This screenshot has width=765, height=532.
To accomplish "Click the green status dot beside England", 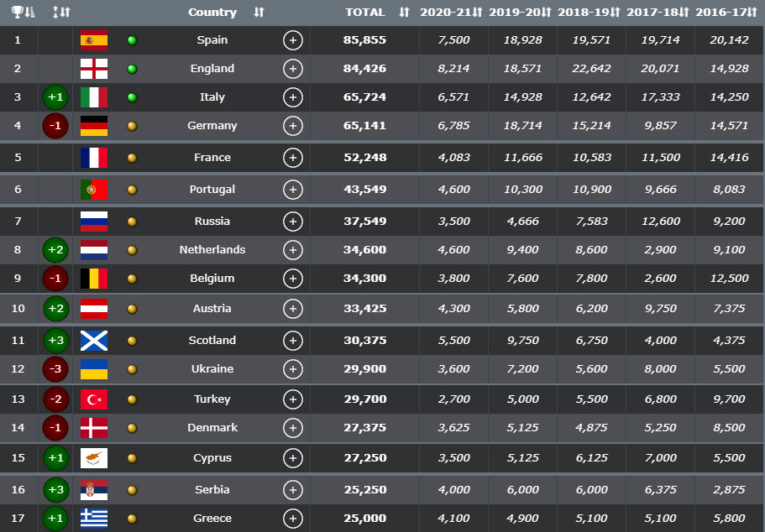I will click(132, 69).
